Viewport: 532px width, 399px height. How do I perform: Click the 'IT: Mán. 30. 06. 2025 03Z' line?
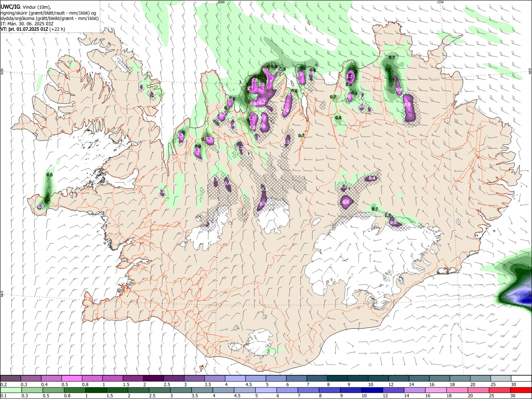coord(27,24)
